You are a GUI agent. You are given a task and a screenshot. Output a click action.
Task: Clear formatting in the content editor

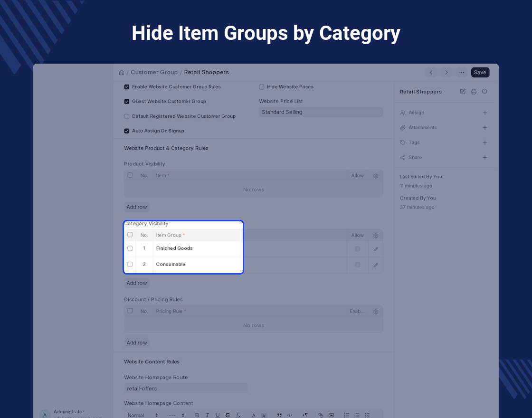[x=238, y=415]
